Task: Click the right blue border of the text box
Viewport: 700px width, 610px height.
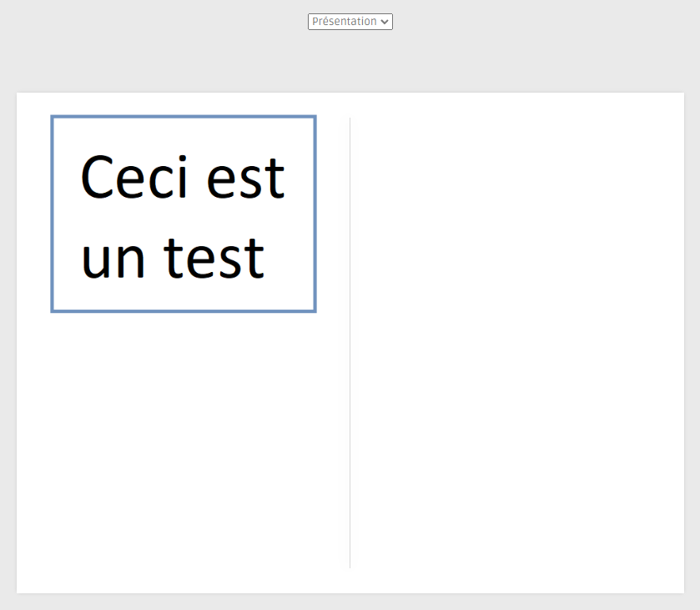Action: coord(315,214)
